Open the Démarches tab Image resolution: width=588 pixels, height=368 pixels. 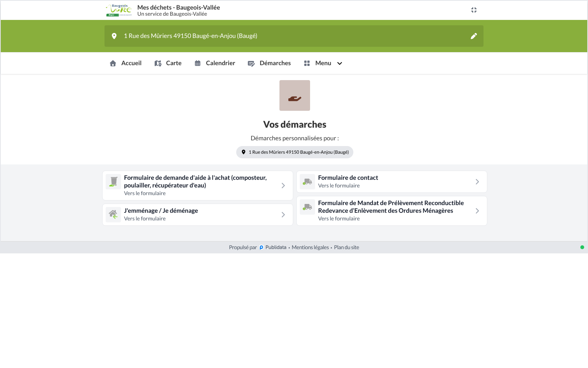click(x=269, y=63)
